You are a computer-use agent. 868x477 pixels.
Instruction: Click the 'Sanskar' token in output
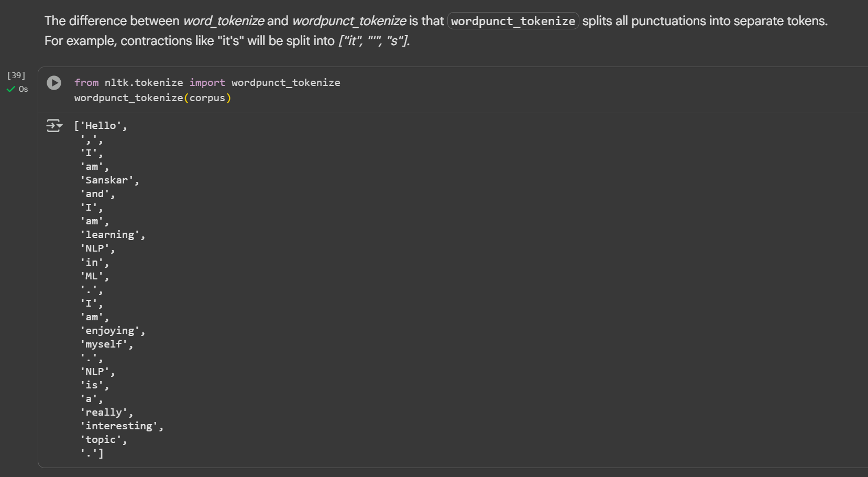click(x=106, y=180)
